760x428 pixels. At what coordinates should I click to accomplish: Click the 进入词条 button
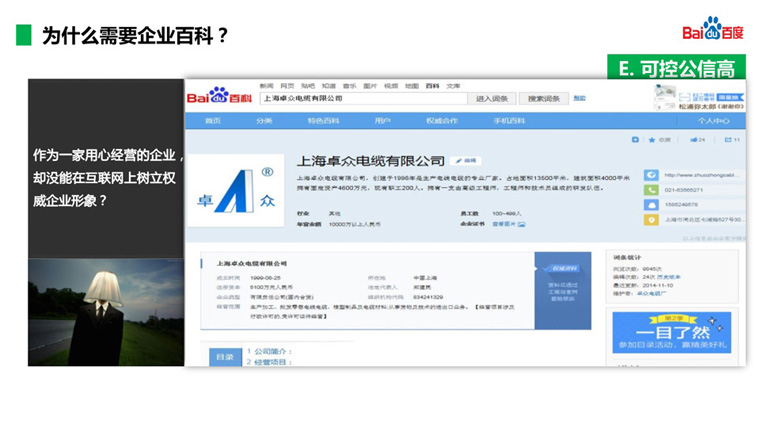tap(491, 98)
